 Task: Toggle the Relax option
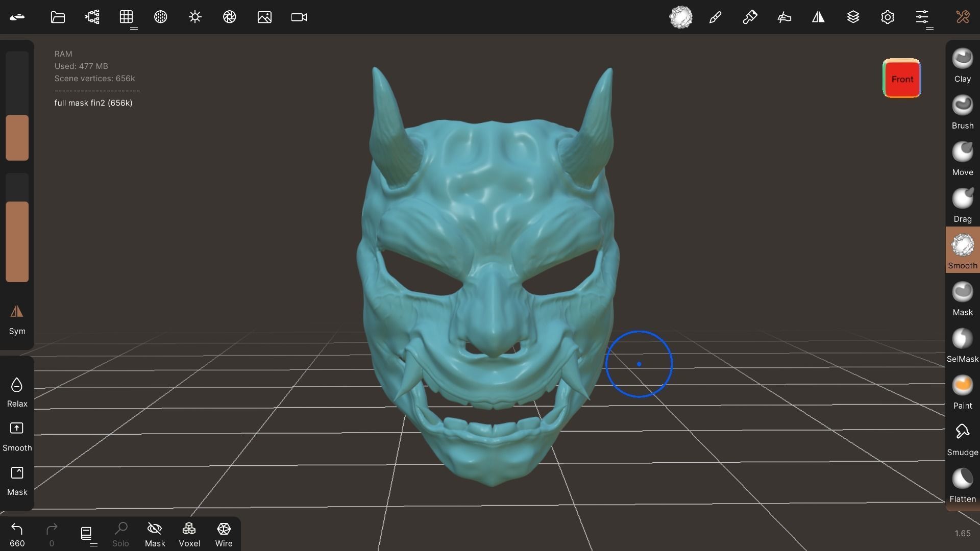pos(17,392)
